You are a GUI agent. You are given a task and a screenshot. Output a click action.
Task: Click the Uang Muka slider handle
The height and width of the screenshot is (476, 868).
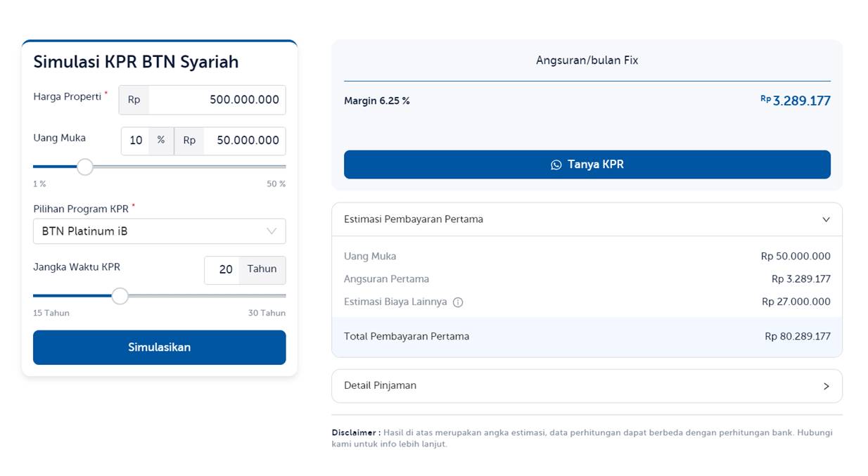point(85,167)
